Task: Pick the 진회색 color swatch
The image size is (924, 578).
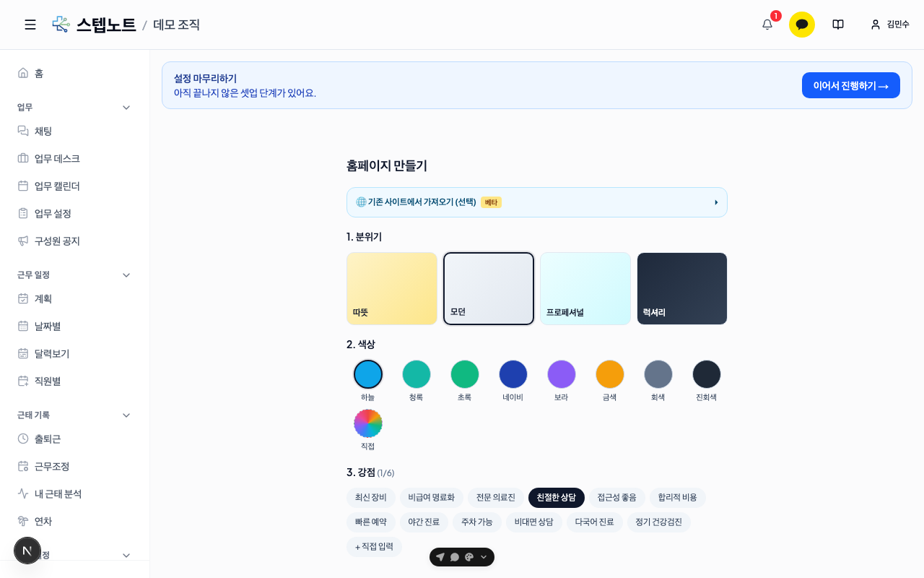Action: [707, 374]
